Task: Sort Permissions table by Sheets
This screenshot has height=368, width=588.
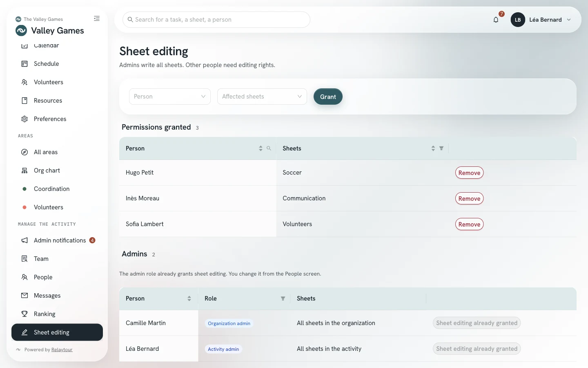Action: [433, 148]
